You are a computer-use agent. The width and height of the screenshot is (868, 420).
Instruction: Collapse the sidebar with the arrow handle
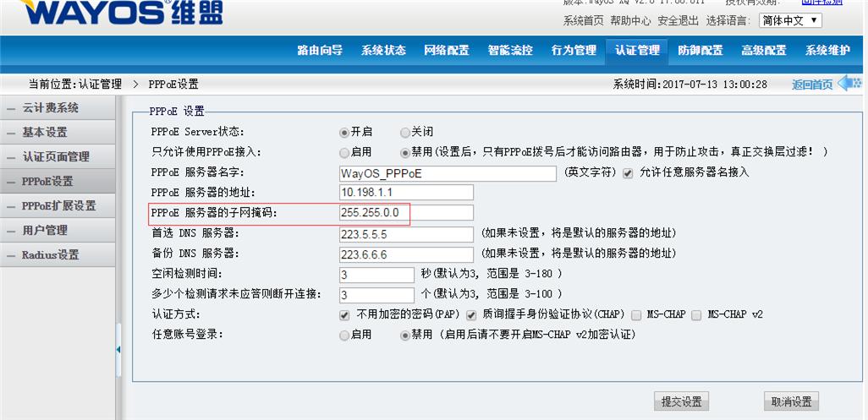[118, 349]
